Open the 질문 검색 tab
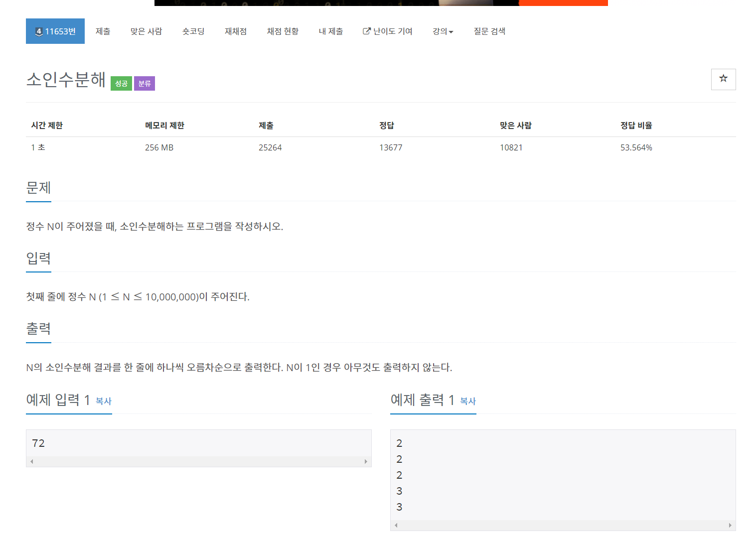756x538 pixels. pyautogui.click(x=489, y=31)
